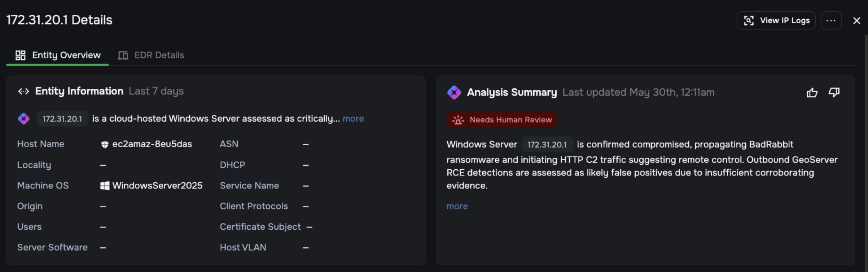Click the Entity Overview grid icon
The height and width of the screenshot is (272, 868).
[x=21, y=55]
